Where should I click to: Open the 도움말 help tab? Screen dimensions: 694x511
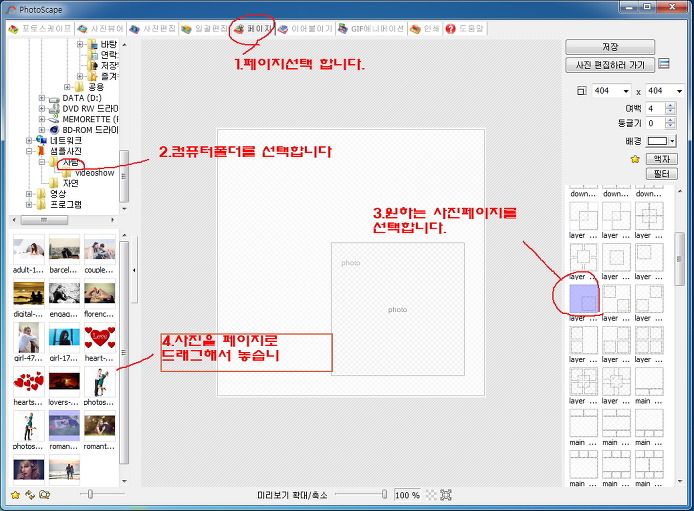click(x=464, y=29)
